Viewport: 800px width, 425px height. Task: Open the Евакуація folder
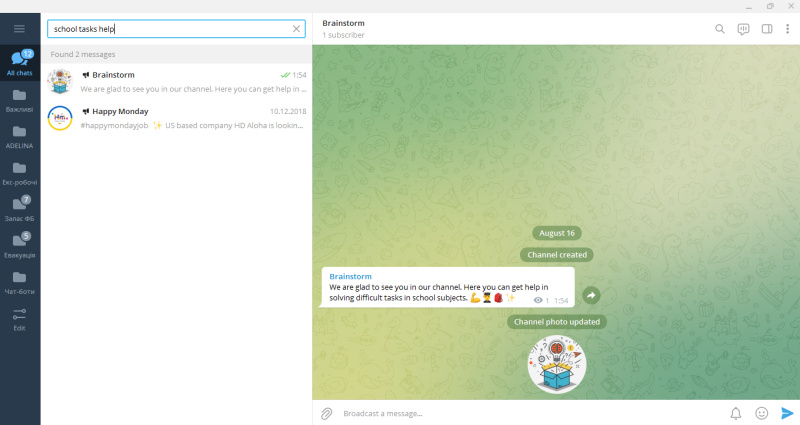[x=20, y=246]
